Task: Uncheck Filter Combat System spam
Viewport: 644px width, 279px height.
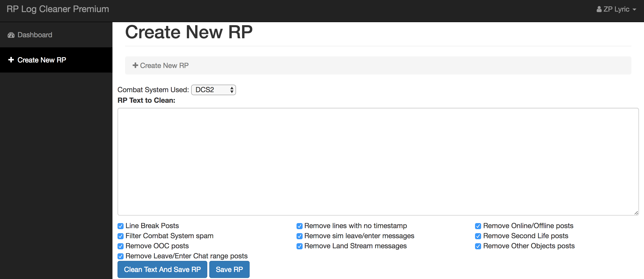Action: tap(121, 236)
